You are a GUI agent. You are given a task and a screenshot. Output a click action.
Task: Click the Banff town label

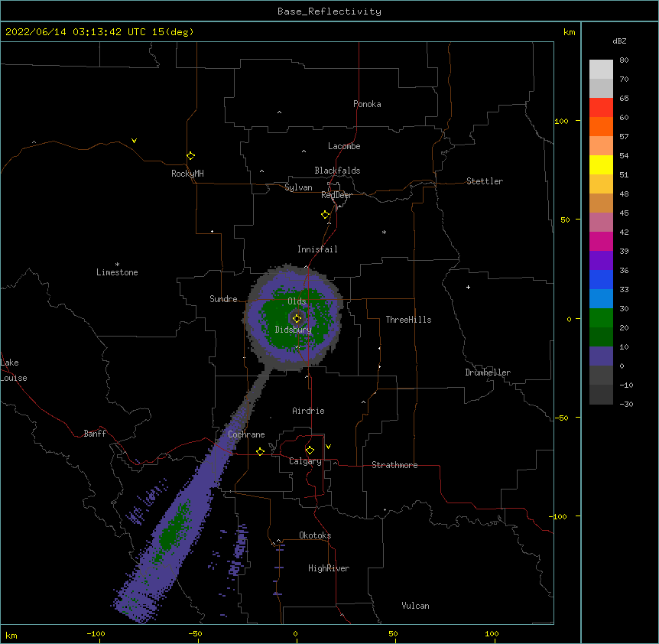click(95, 434)
